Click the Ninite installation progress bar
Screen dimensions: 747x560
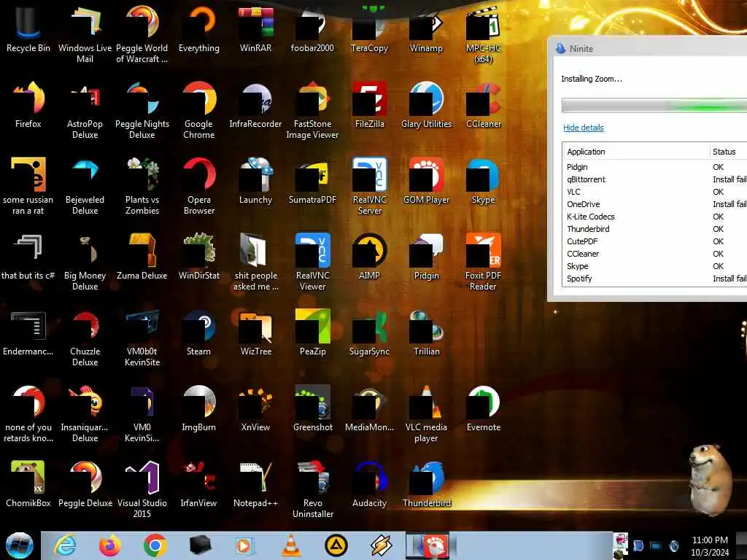click(654, 105)
